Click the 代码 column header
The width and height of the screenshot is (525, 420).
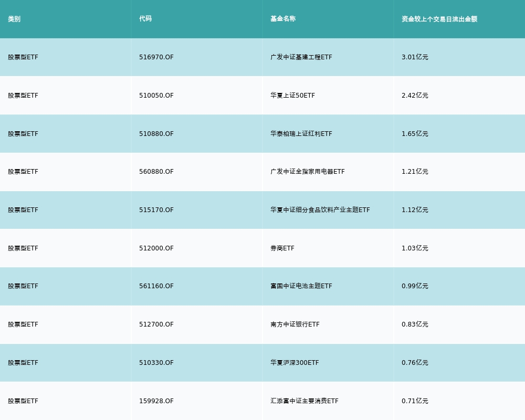tap(145, 19)
